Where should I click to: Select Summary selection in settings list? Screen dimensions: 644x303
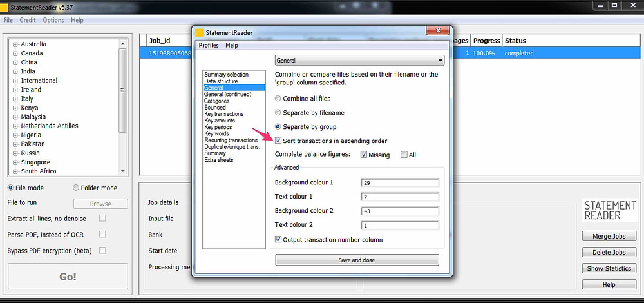[226, 75]
